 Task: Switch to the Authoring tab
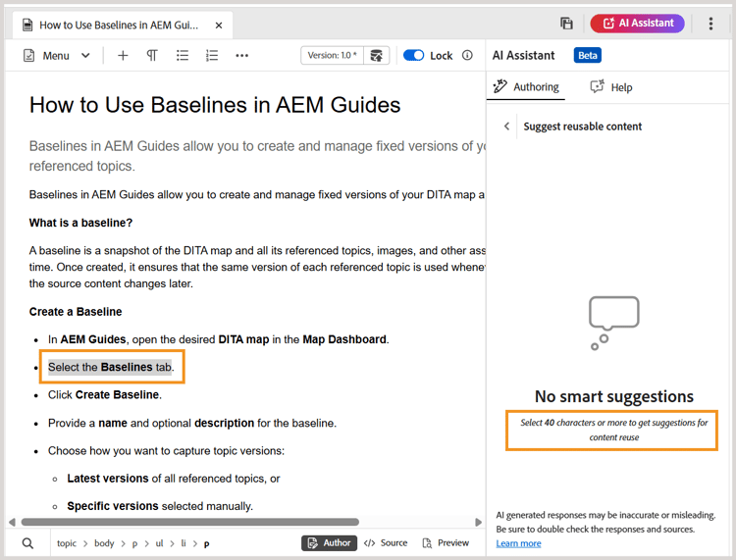(526, 86)
